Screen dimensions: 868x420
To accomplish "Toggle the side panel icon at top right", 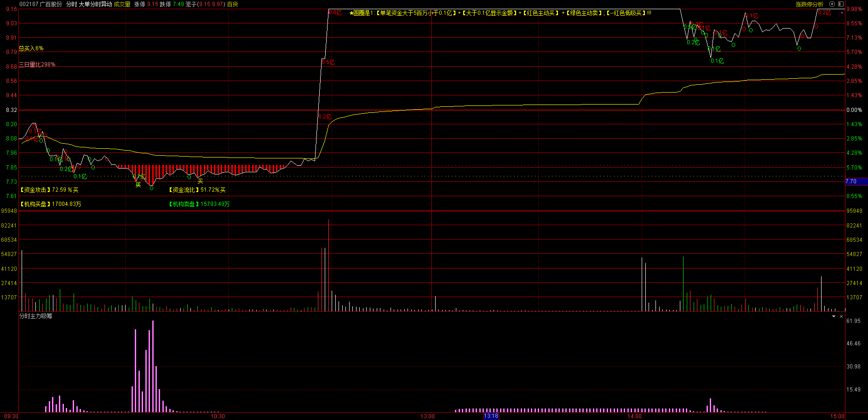I will (x=841, y=4).
